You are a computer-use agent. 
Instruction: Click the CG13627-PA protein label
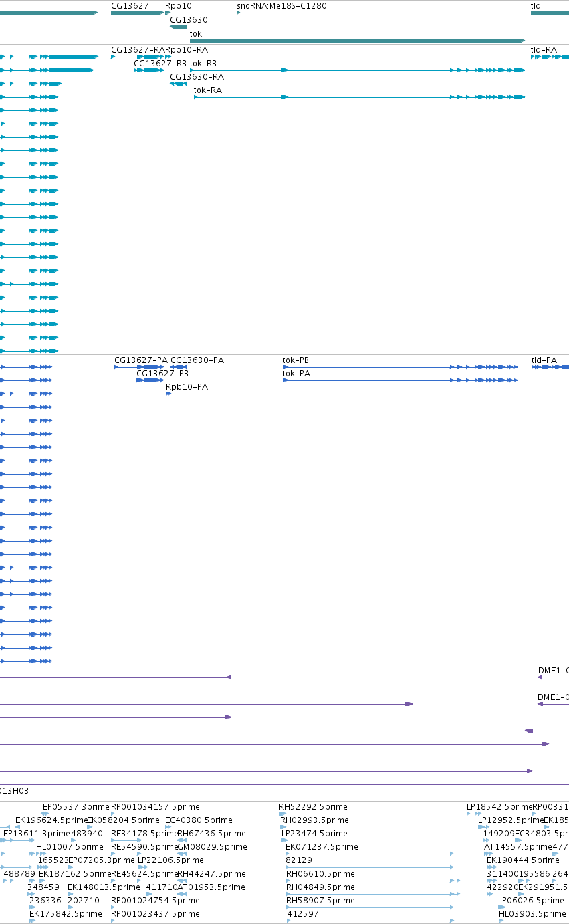point(141,360)
